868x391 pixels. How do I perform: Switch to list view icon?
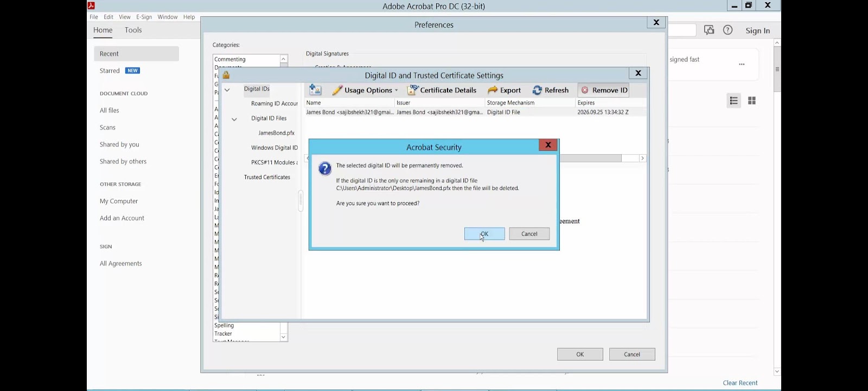coord(734,100)
